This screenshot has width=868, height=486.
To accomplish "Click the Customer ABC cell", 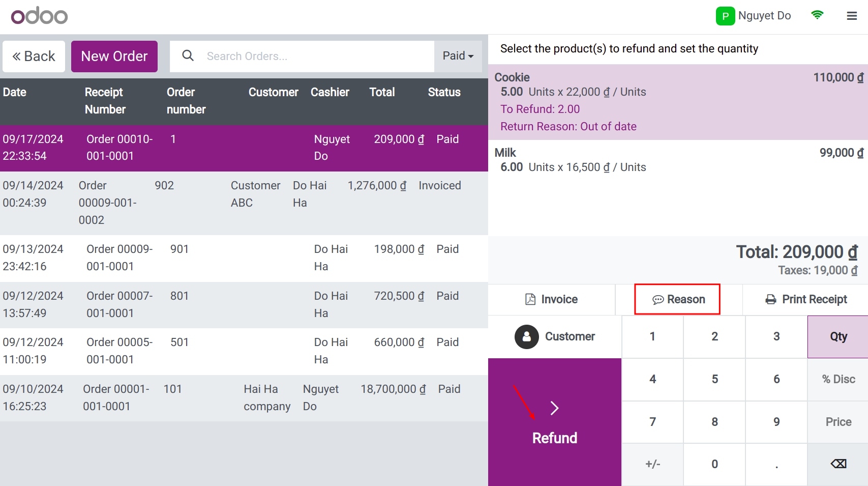I will coord(255,194).
